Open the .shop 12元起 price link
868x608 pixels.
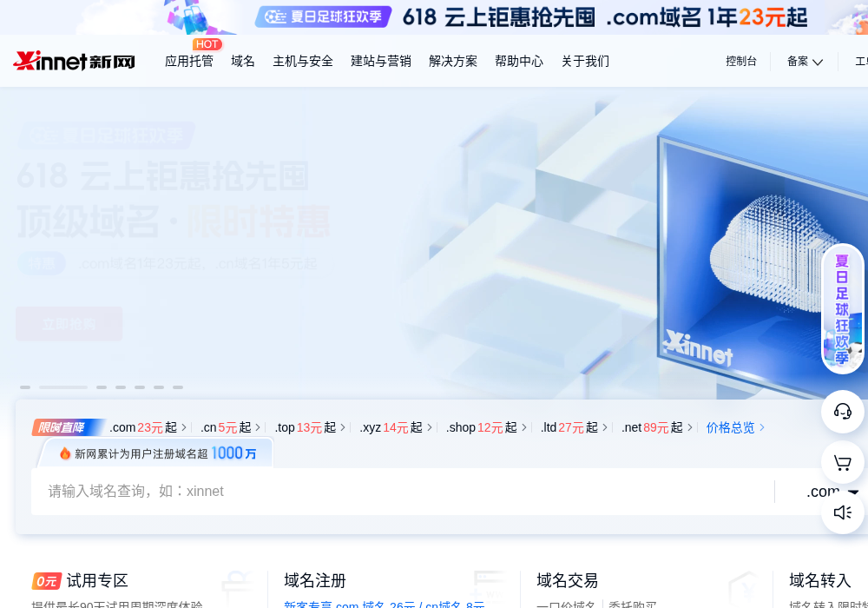click(485, 427)
